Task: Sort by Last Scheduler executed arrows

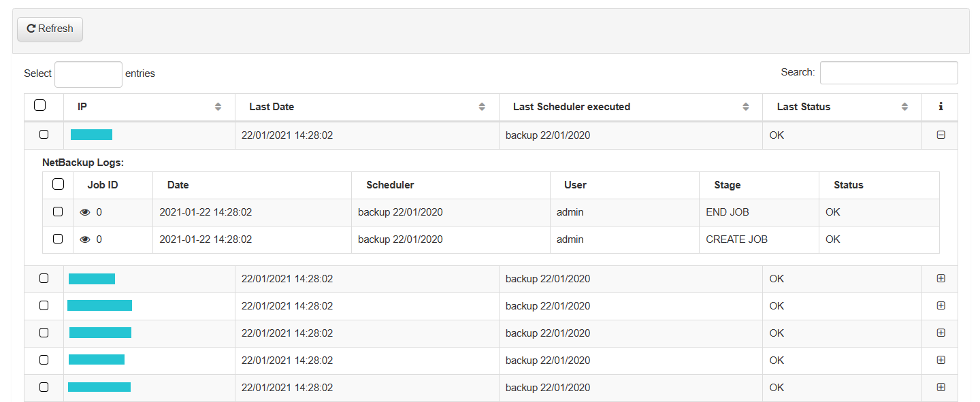Action: (x=746, y=107)
